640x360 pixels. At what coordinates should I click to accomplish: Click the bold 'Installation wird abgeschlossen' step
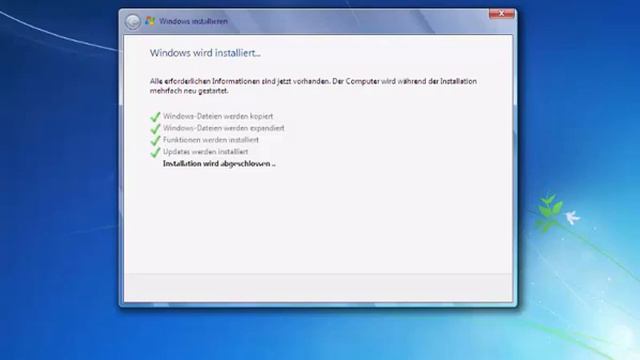[219, 164]
